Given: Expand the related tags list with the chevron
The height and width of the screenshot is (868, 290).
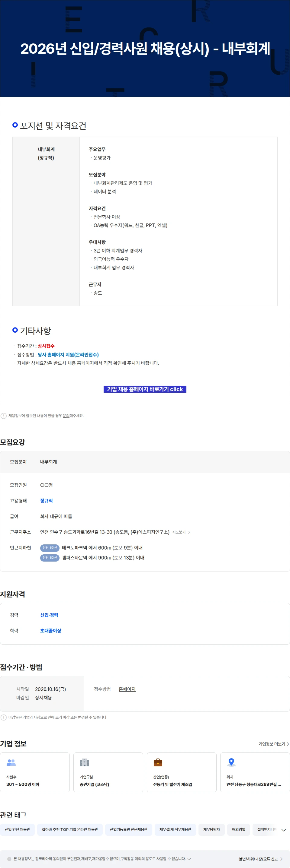Looking at the screenshot, I should click(x=284, y=830).
